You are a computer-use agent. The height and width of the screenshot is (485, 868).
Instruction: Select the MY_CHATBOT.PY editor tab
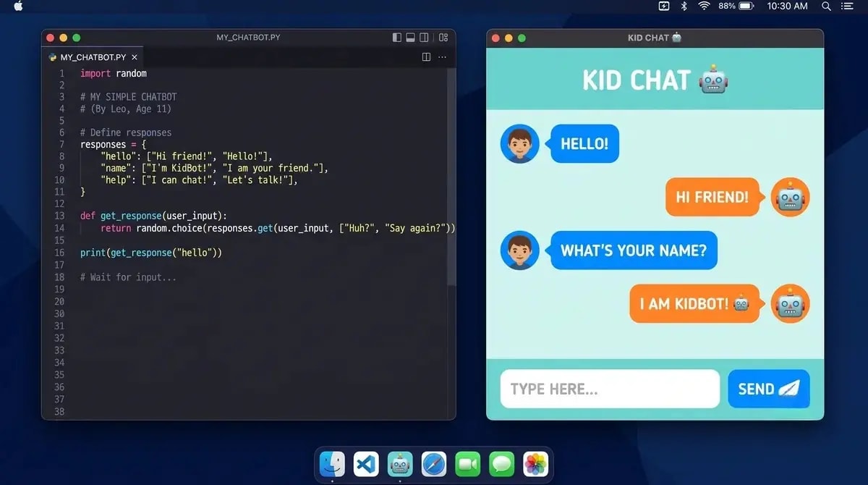tap(93, 57)
